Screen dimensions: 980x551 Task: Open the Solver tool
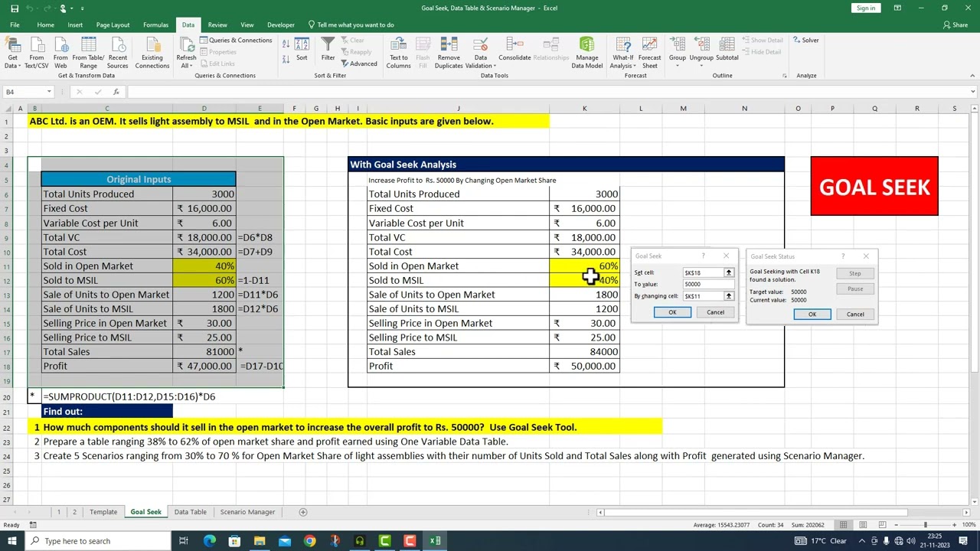click(805, 40)
